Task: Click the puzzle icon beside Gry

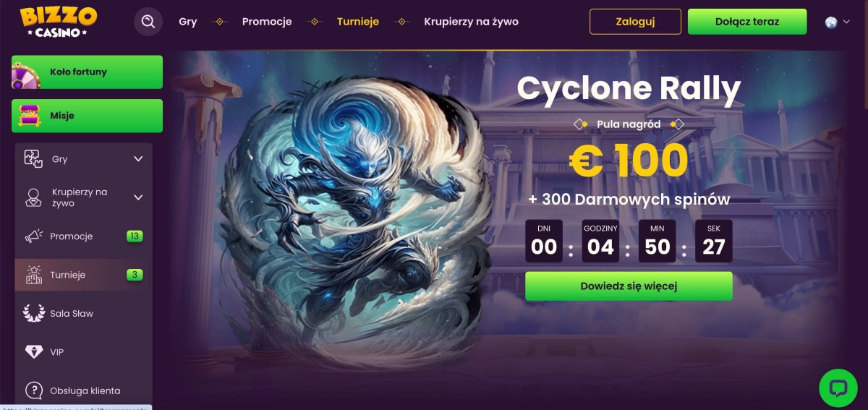Action: click(x=33, y=159)
